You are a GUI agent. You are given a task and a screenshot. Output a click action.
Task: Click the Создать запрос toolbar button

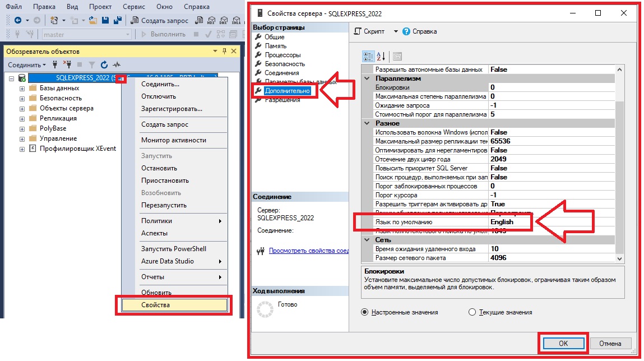click(x=160, y=20)
